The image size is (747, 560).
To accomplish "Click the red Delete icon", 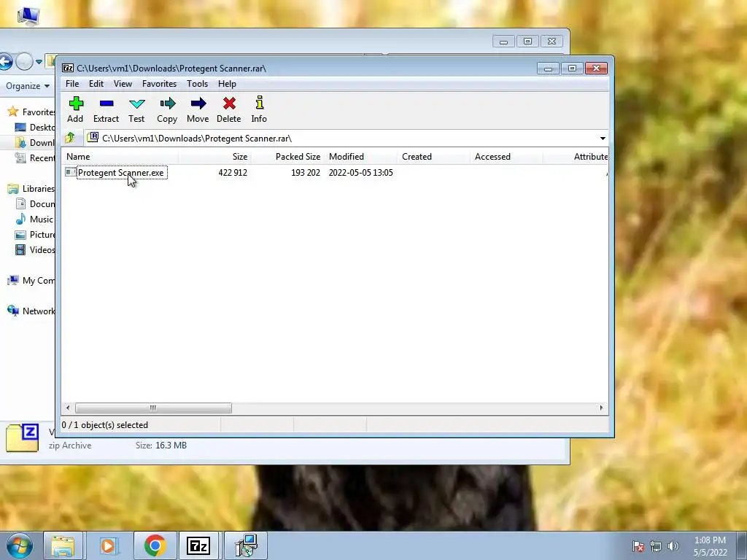I will [x=228, y=110].
